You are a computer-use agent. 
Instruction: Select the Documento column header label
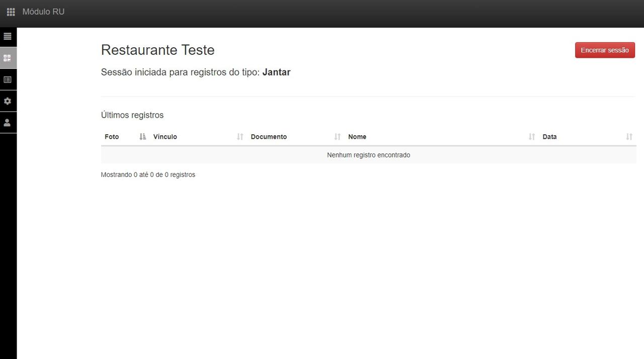click(x=269, y=137)
